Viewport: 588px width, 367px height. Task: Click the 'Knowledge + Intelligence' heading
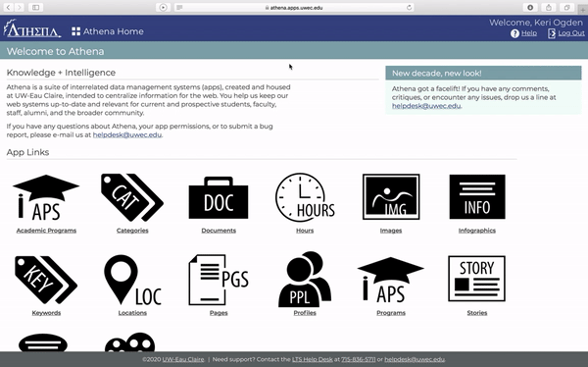(61, 73)
